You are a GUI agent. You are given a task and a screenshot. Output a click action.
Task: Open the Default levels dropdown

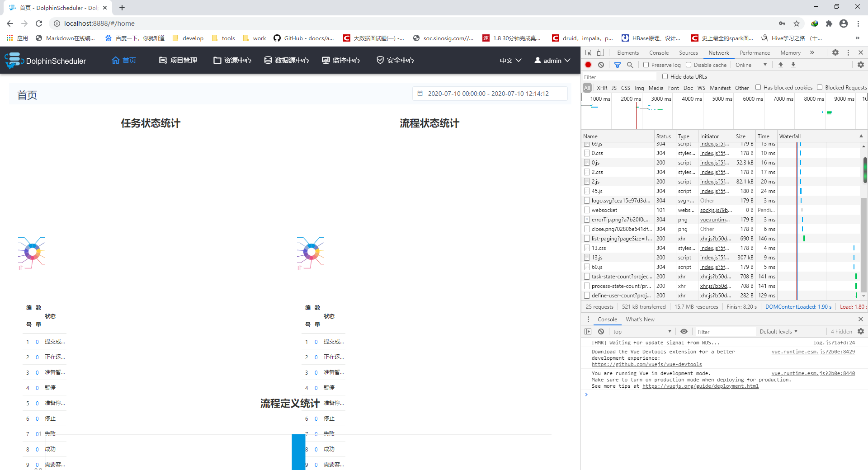778,331
